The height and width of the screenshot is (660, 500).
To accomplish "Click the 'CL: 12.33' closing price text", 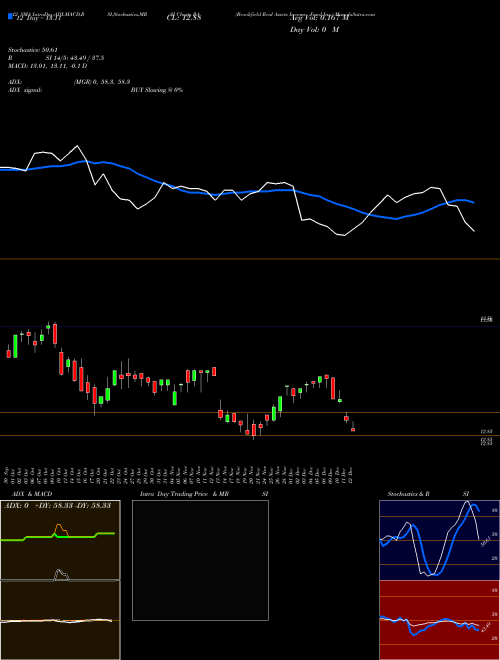I will (x=184, y=18).
